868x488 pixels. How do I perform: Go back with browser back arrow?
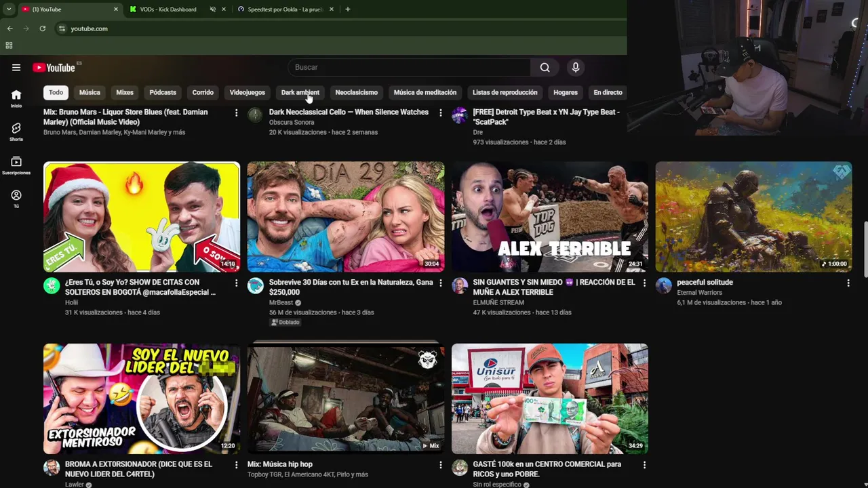[x=9, y=28]
